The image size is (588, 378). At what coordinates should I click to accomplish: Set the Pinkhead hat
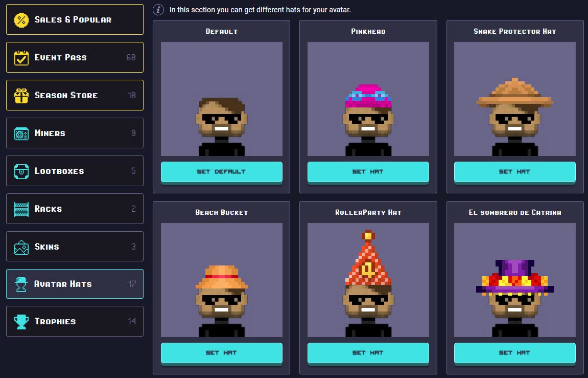[x=368, y=172]
